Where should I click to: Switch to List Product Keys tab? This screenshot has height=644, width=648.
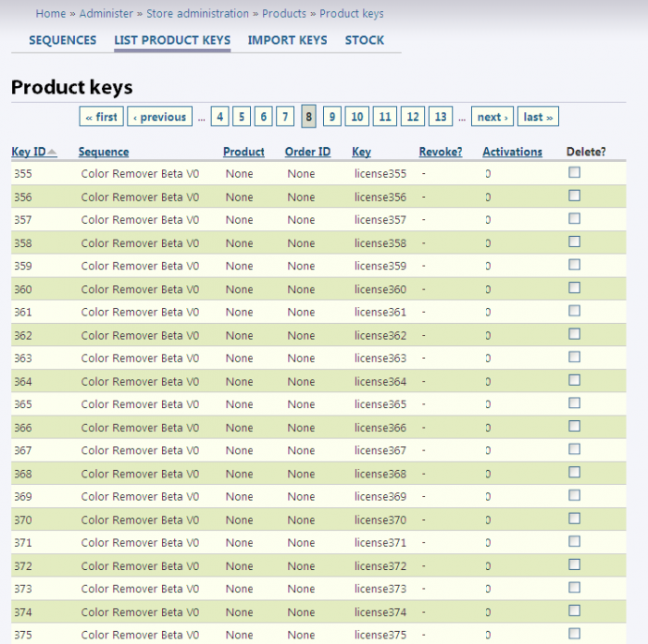(172, 40)
